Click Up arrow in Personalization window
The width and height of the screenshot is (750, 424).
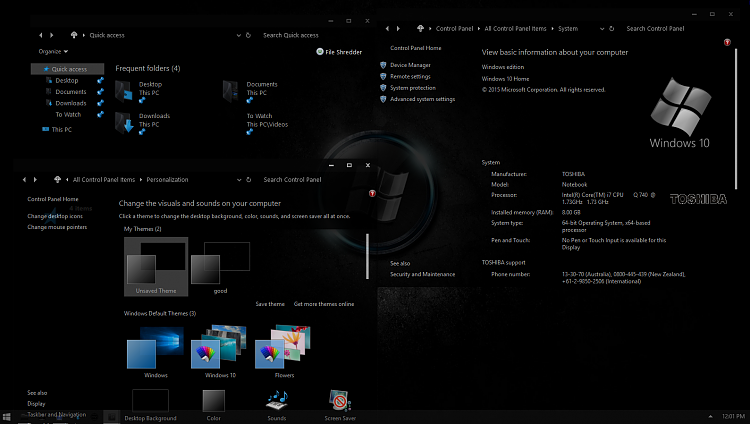coord(57,179)
